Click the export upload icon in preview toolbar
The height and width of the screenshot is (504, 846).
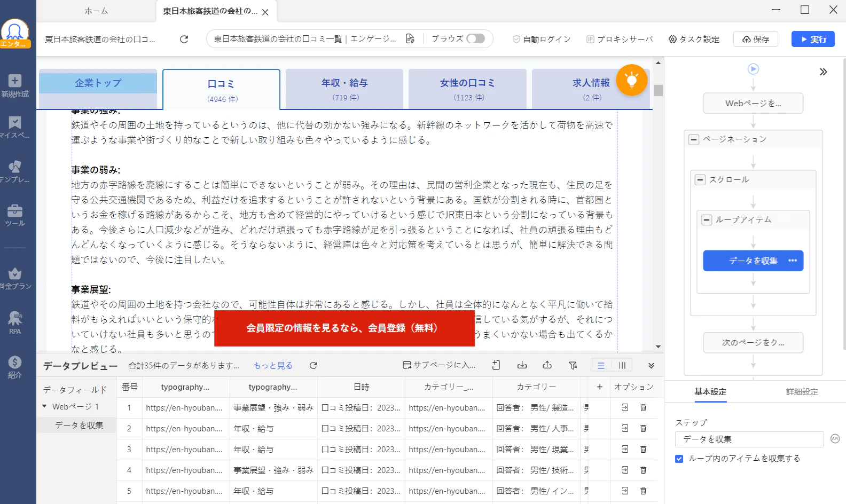coord(547,365)
